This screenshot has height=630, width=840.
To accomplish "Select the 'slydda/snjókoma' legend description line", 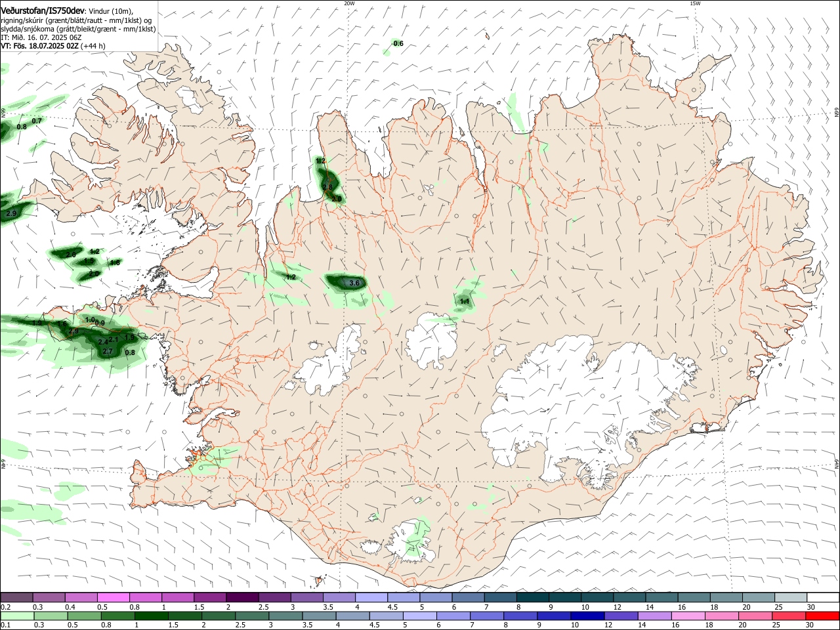I will (78, 29).
